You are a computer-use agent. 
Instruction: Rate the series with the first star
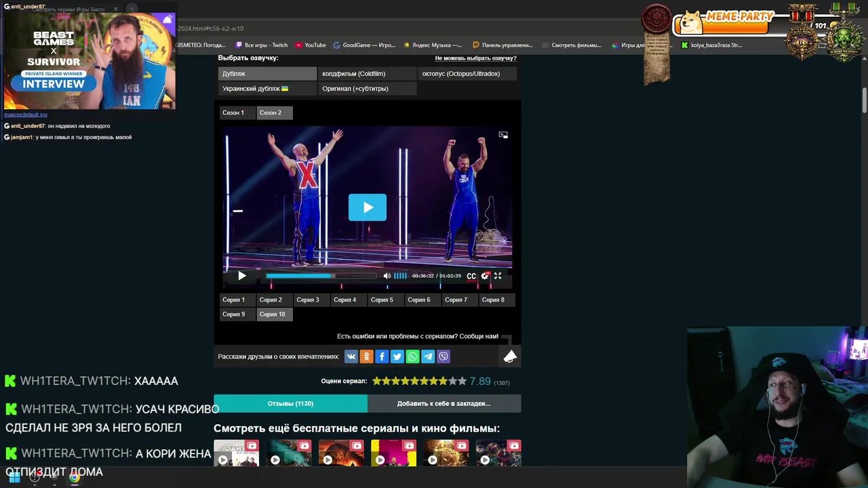tap(376, 382)
